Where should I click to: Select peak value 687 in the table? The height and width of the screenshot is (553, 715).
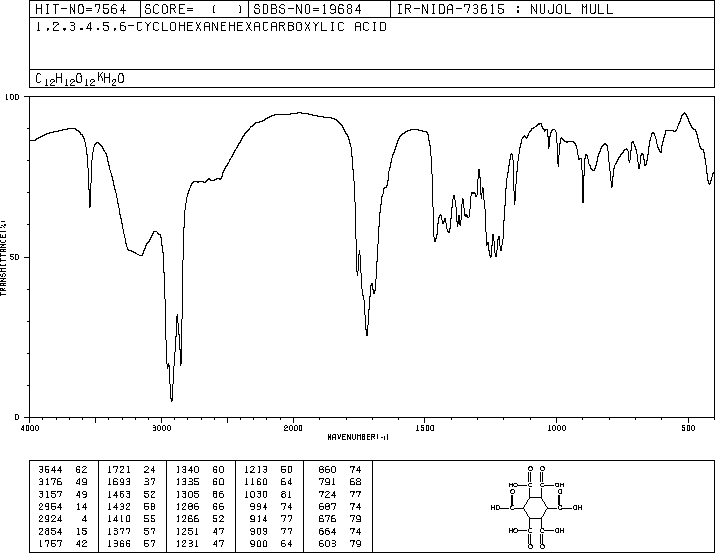point(327,506)
